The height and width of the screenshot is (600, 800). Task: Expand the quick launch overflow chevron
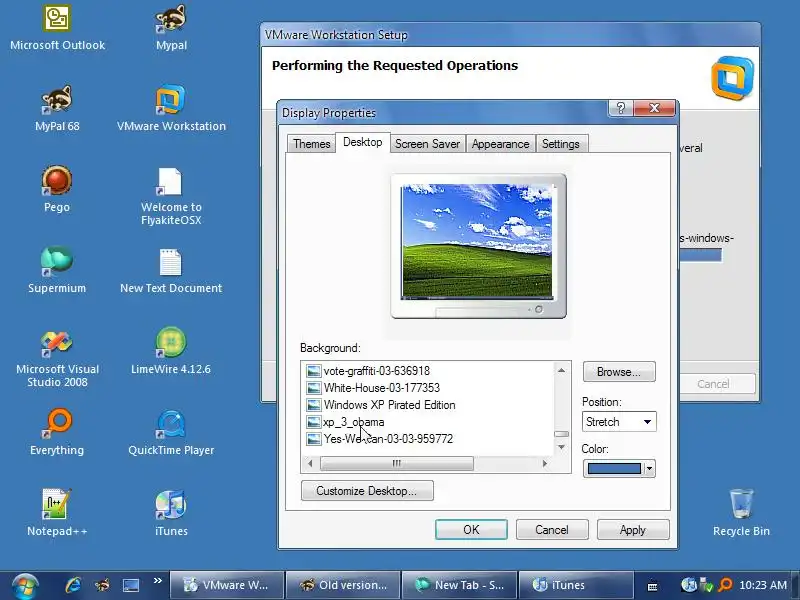157,581
